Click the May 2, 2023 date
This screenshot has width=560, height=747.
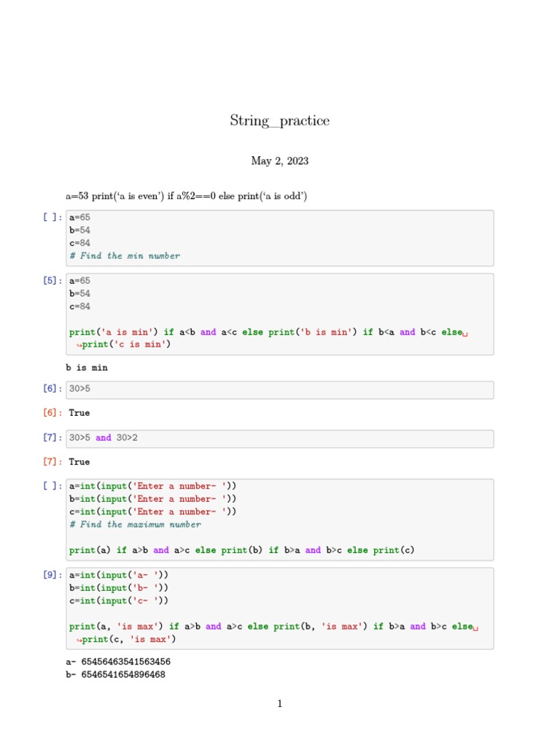click(x=279, y=161)
